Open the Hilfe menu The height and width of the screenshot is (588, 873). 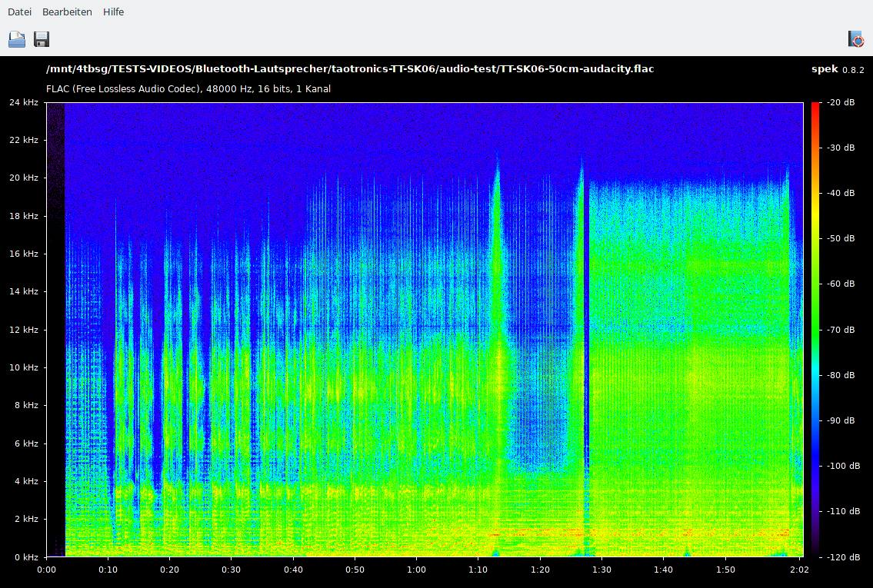(x=114, y=12)
